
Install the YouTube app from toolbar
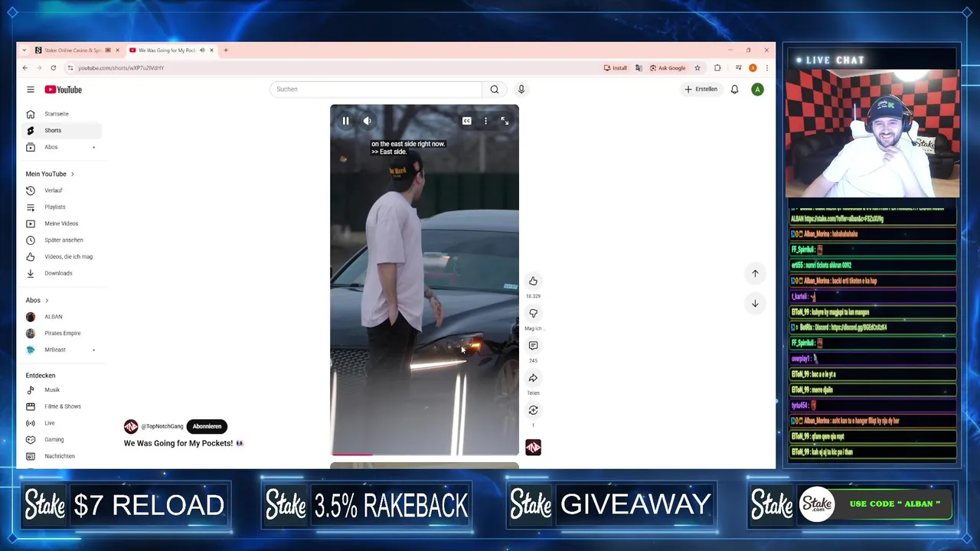click(x=615, y=68)
